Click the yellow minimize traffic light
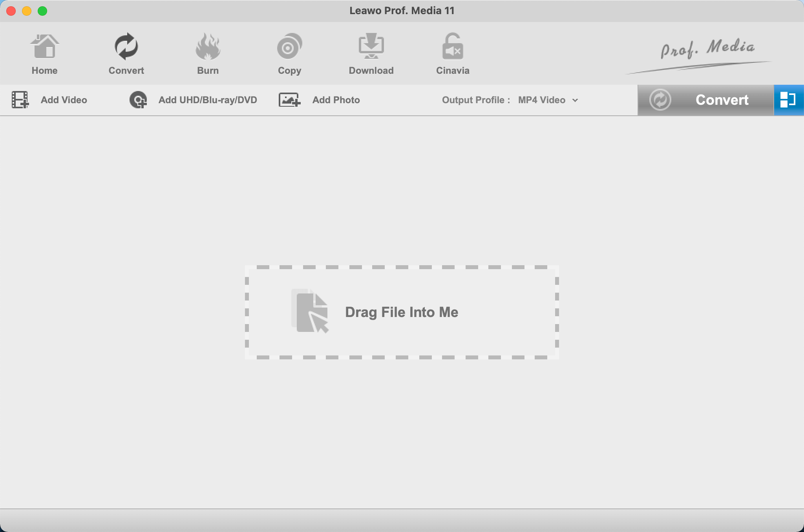The height and width of the screenshot is (532, 804). point(27,11)
